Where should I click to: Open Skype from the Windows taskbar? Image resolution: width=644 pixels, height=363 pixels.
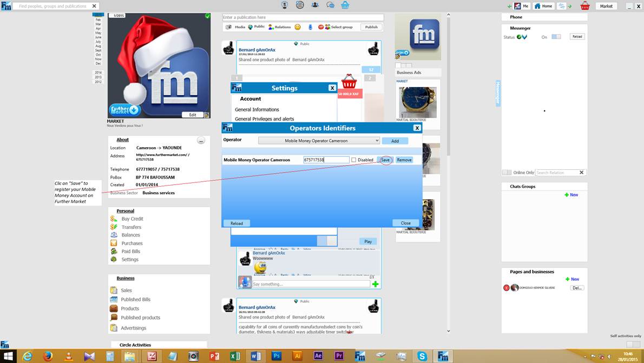click(x=422, y=356)
